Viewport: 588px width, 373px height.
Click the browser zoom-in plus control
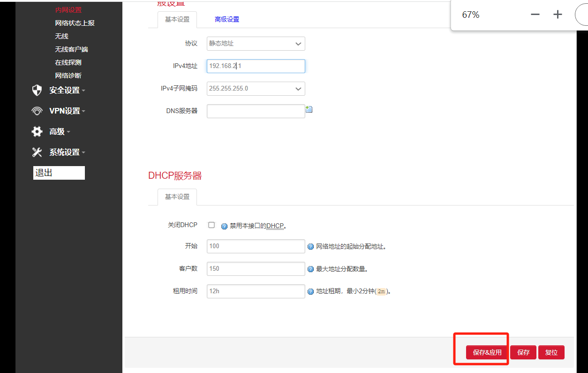click(558, 15)
